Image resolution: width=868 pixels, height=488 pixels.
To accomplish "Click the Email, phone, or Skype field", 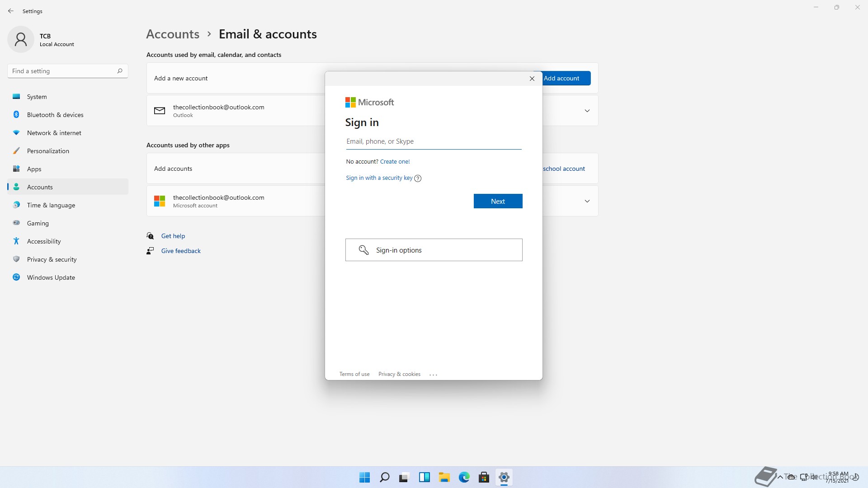I will tap(434, 141).
